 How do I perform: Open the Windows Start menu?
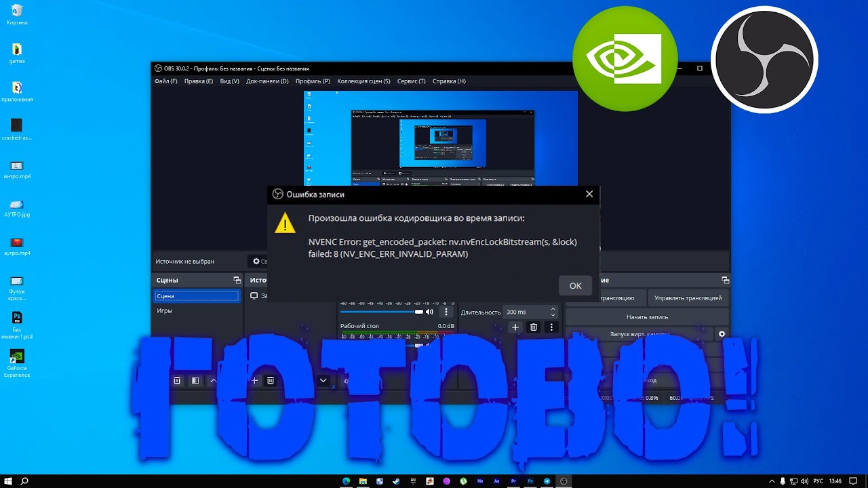click(x=8, y=481)
